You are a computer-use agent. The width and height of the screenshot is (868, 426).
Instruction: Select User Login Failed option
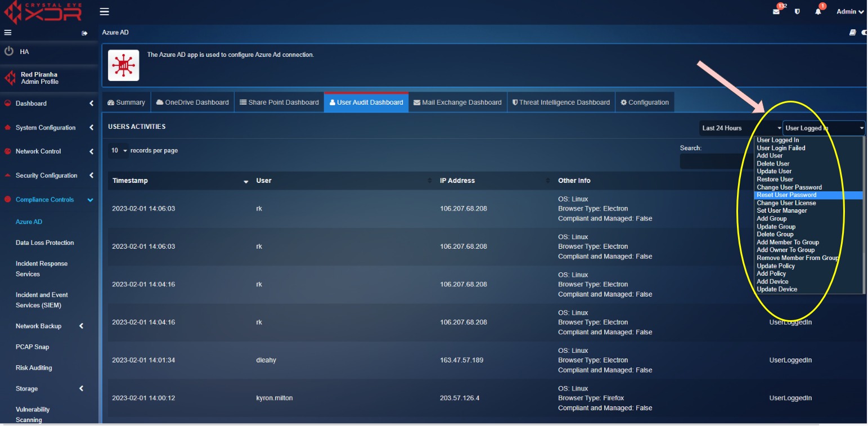coord(808,148)
